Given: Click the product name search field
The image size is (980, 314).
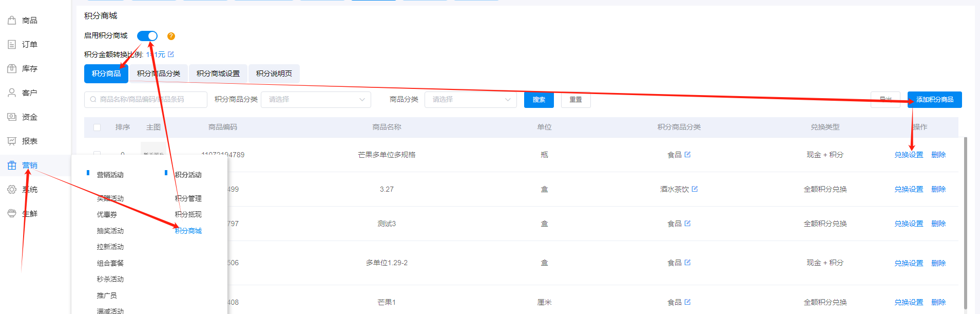Looking at the screenshot, I should pyautogui.click(x=146, y=100).
